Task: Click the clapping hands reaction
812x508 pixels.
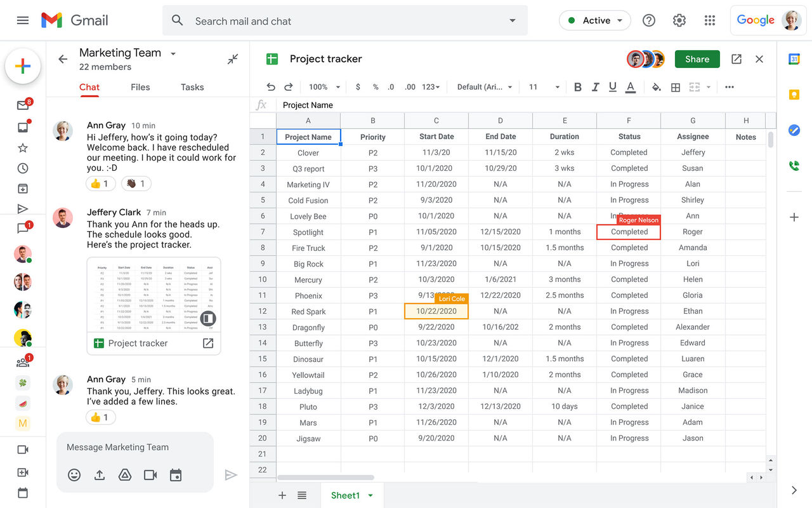Action: (x=136, y=184)
